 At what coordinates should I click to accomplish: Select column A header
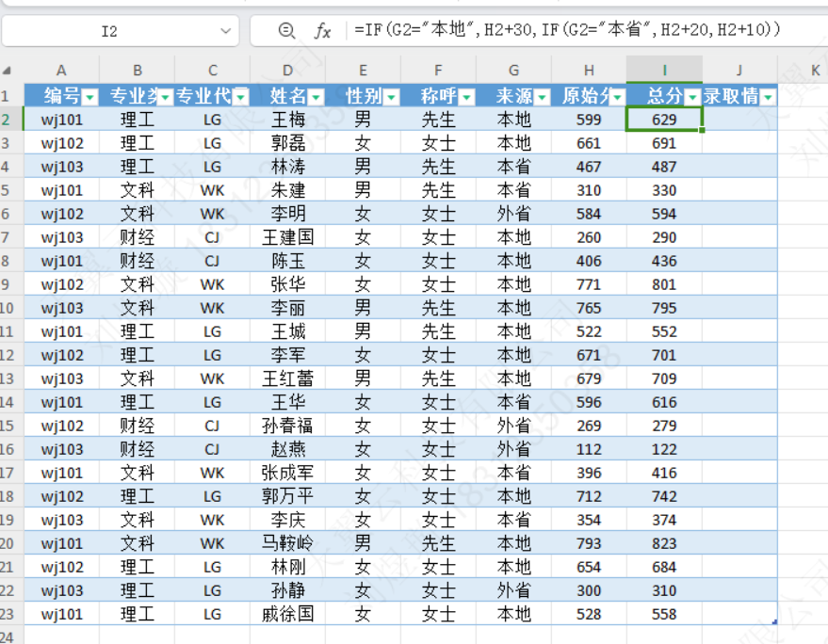62,71
